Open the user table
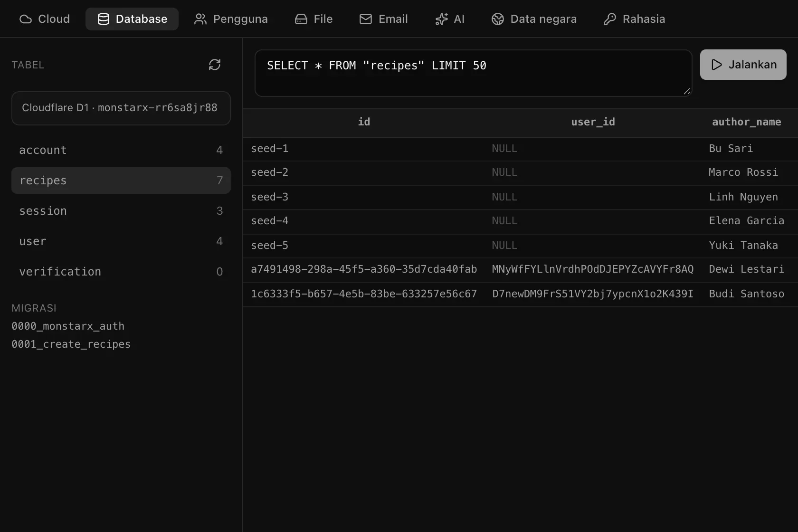This screenshot has width=798, height=532. [x=121, y=241]
